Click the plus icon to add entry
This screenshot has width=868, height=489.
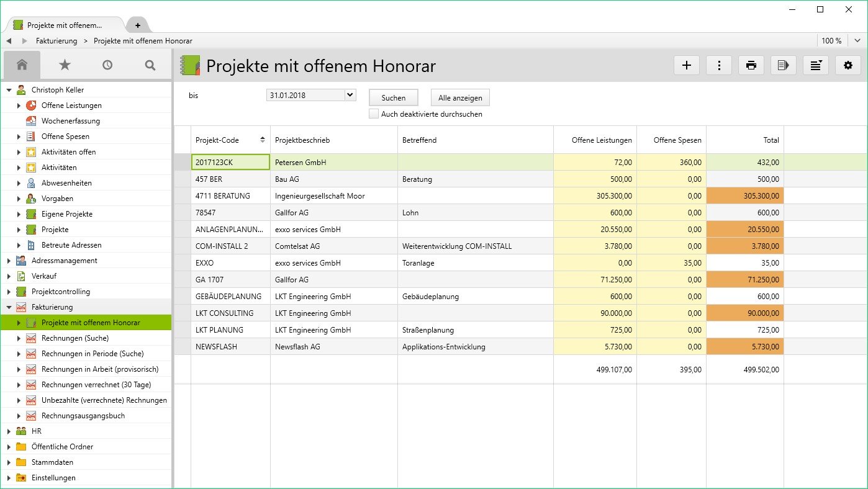pos(687,65)
